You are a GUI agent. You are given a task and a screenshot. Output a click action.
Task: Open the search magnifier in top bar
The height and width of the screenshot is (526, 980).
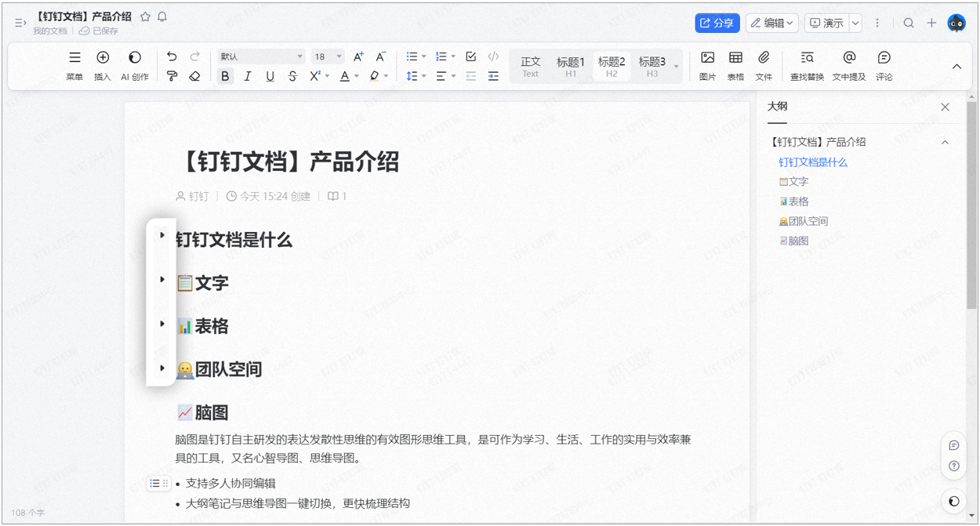(909, 23)
